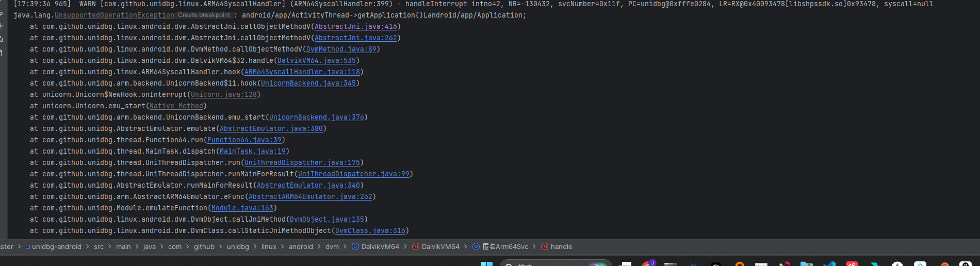This screenshot has height=266, width=980.
Task: Select unidbg package in breadcrumb
Action: (x=238, y=247)
